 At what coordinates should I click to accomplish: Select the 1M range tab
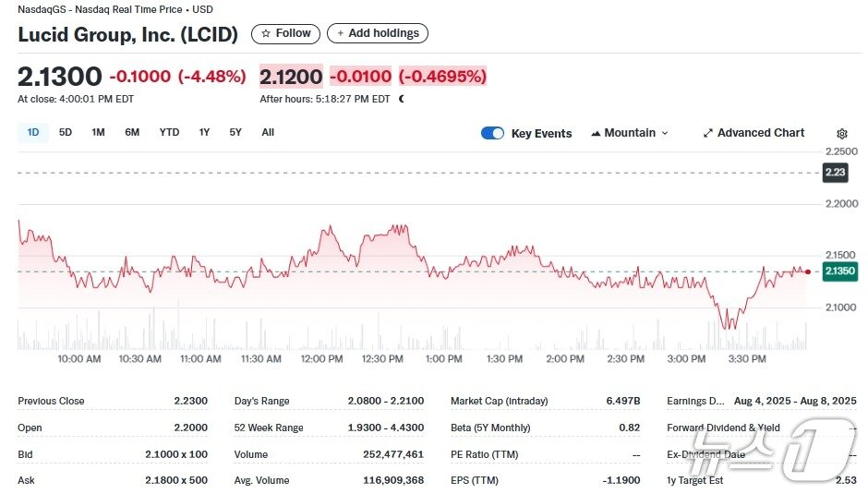(x=98, y=132)
